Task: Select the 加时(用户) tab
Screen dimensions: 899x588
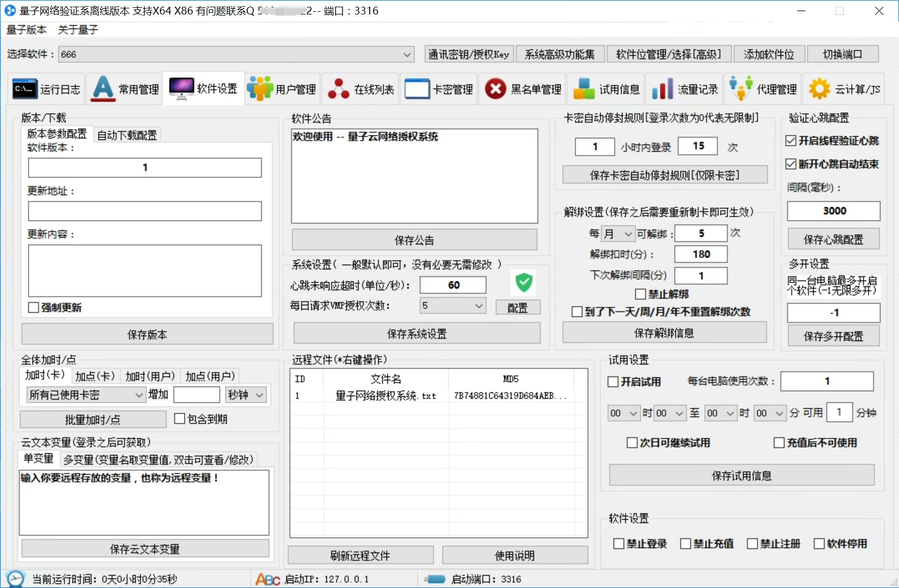Action: (x=150, y=377)
